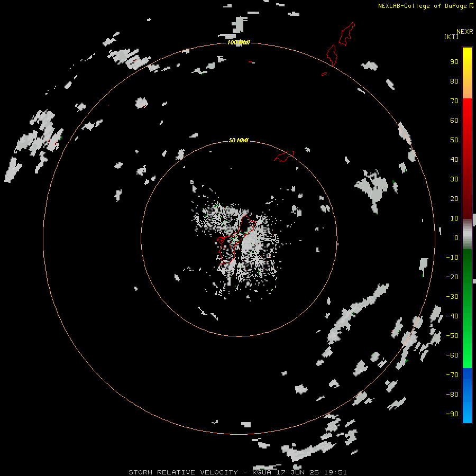Image resolution: width=476 pixels, height=476 pixels.
Task: Click the -50 value on velocity scale
Action: click(x=452, y=336)
